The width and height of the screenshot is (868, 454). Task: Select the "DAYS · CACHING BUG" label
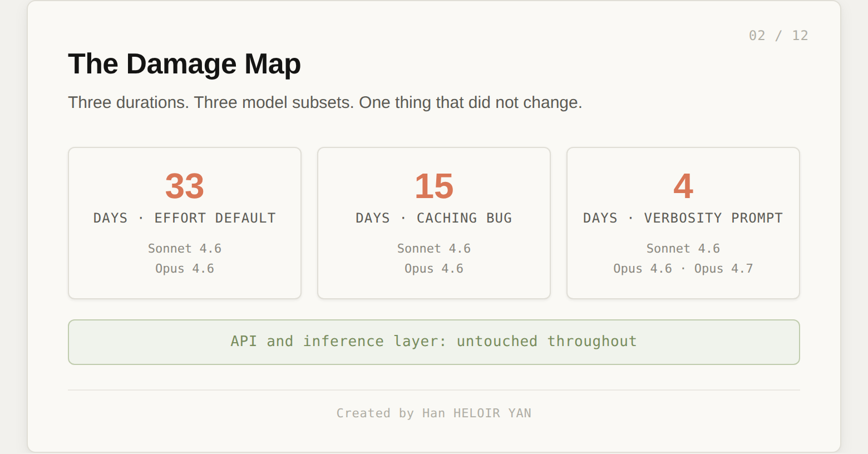point(434,218)
